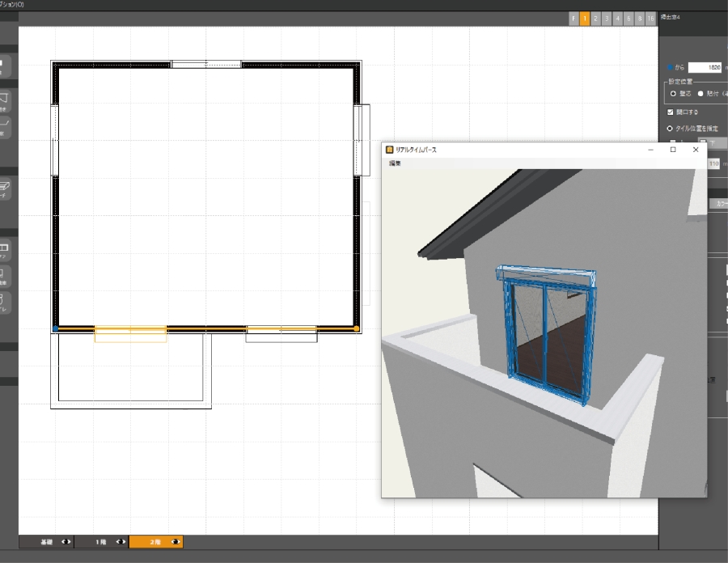
Task: Set grid division to 4
Action: point(617,18)
